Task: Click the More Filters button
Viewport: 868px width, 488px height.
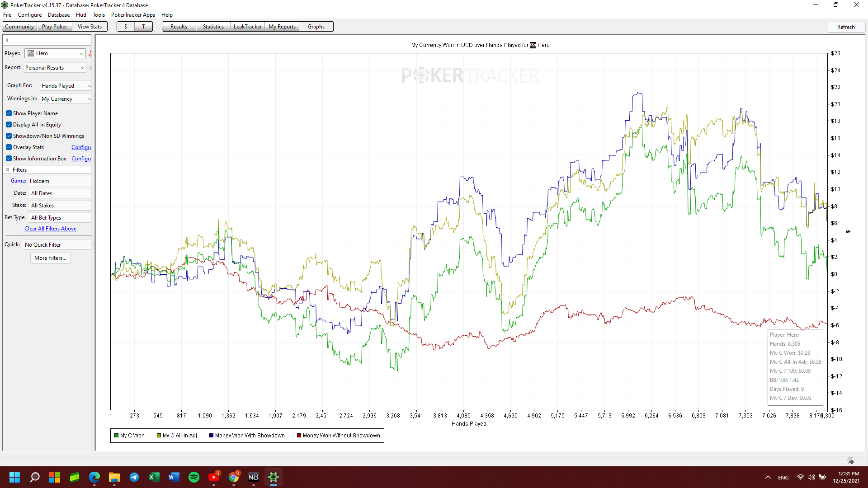Action: pos(50,258)
